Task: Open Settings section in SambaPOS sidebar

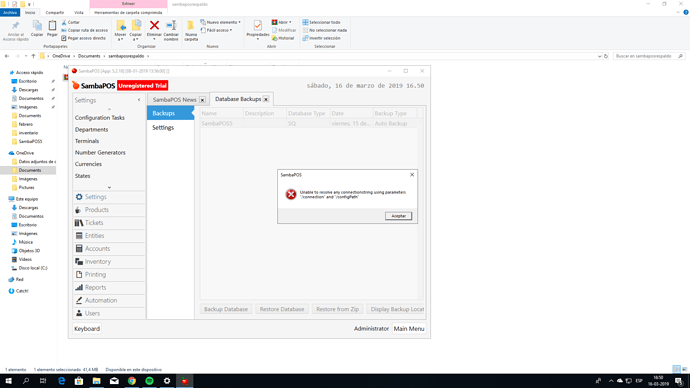Action: (109, 197)
